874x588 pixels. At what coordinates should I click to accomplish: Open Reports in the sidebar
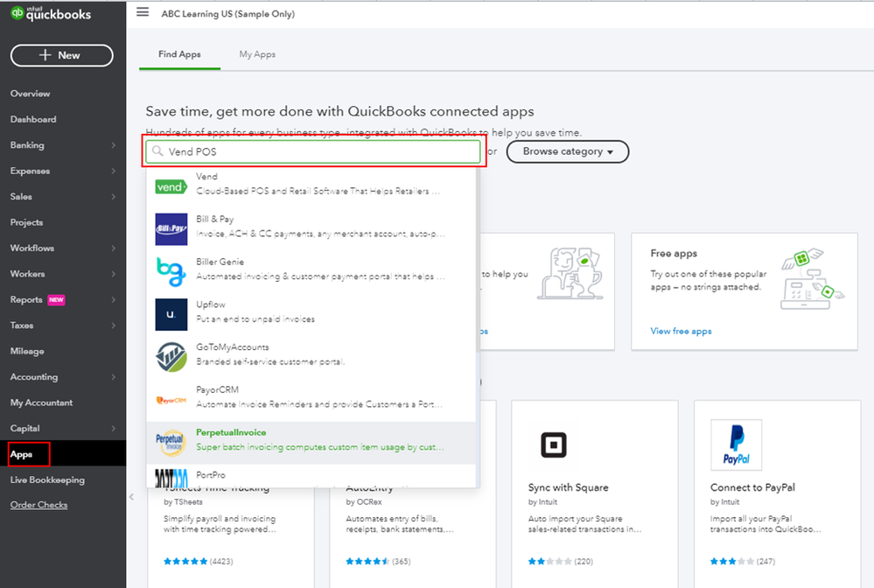[26, 300]
